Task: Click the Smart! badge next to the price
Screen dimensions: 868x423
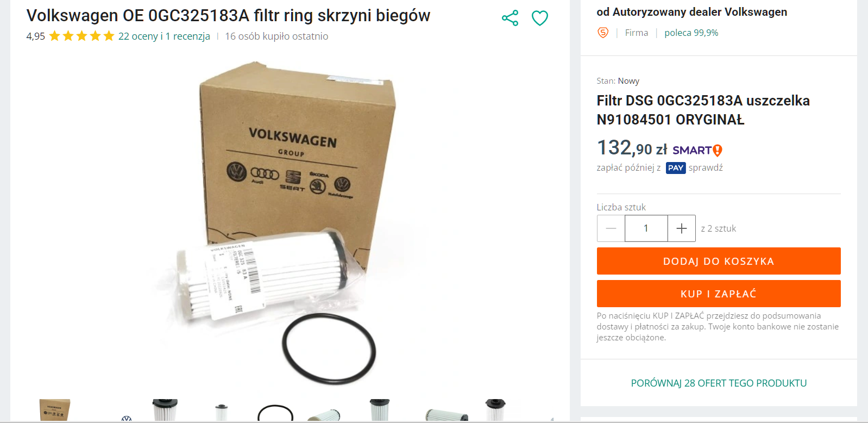Action: point(697,150)
